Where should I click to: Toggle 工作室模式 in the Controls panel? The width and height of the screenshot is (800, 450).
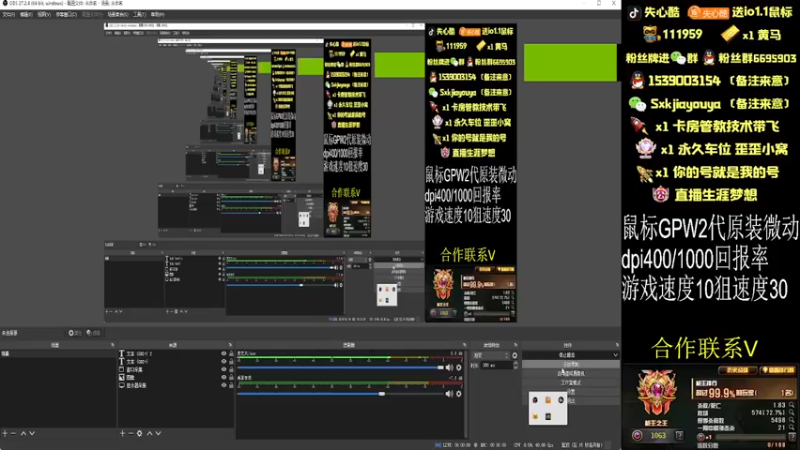570,383
